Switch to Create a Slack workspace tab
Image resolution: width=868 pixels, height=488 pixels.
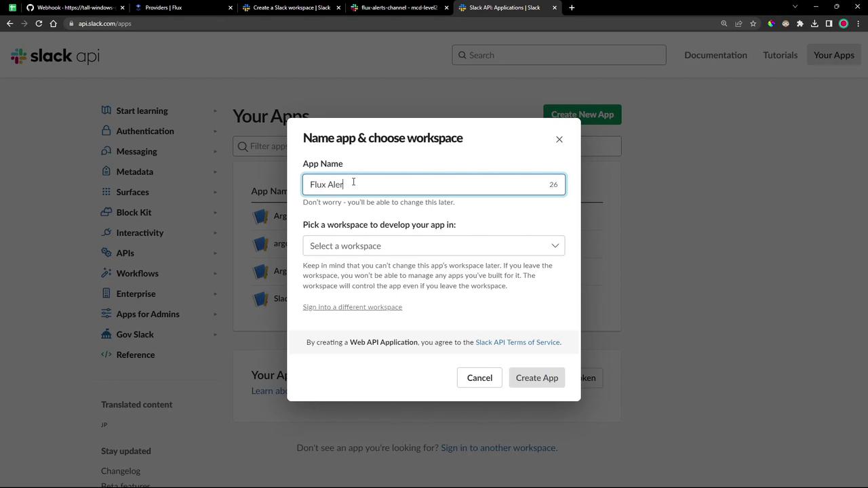click(292, 7)
